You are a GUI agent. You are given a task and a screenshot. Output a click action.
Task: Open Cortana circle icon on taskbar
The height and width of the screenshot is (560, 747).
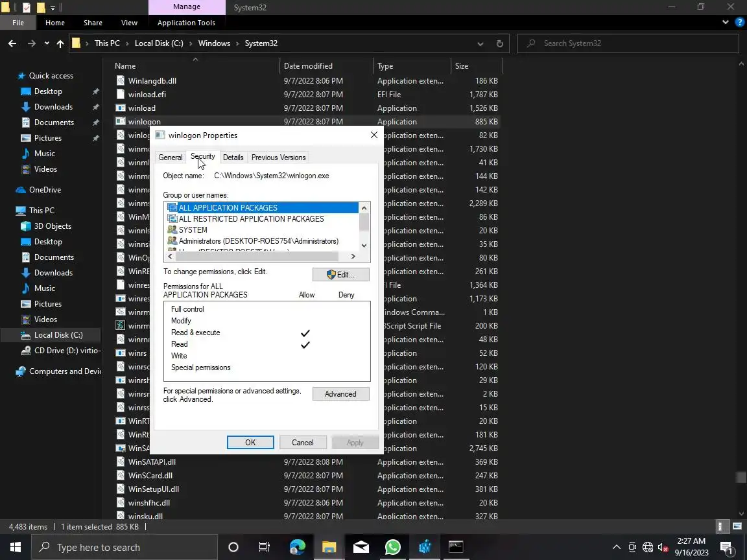pos(233,547)
